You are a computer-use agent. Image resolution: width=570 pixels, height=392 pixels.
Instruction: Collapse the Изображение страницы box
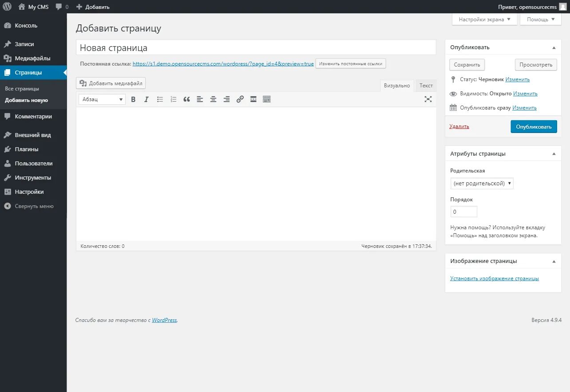pyautogui.click(x=554, y=261)
